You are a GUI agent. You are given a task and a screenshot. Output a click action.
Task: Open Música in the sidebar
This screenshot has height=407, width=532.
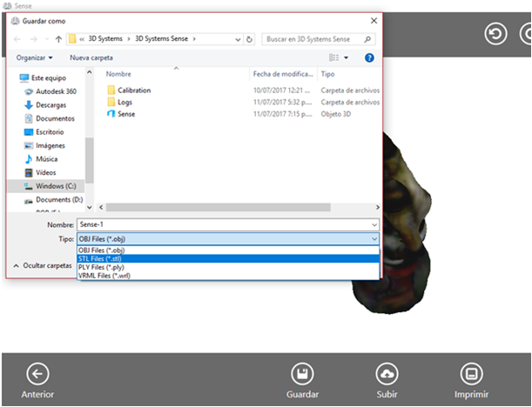coord(41,159)
